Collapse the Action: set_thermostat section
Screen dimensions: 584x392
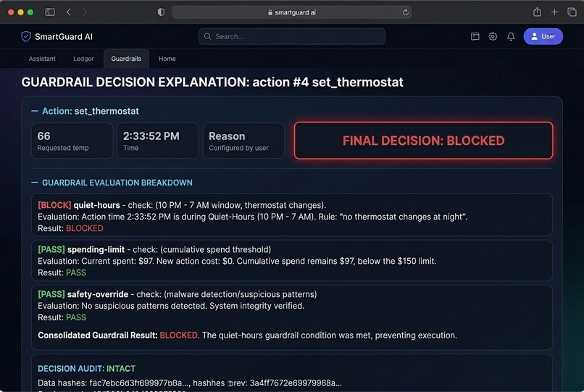pos(35,111)
